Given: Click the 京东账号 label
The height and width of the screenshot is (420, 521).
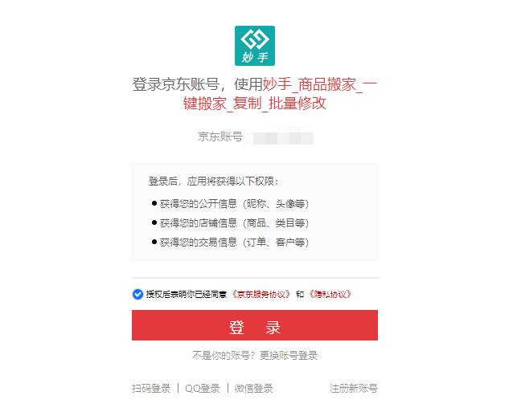Looking at the screenshot, I should [x=219, y=137].
